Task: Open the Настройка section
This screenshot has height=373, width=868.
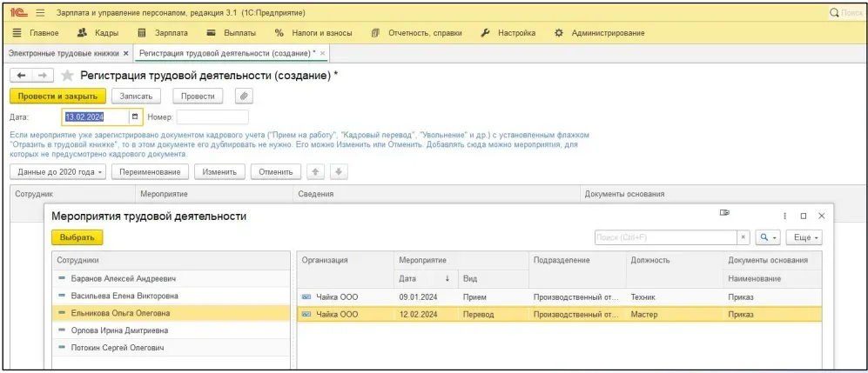Action: (508, 33)
